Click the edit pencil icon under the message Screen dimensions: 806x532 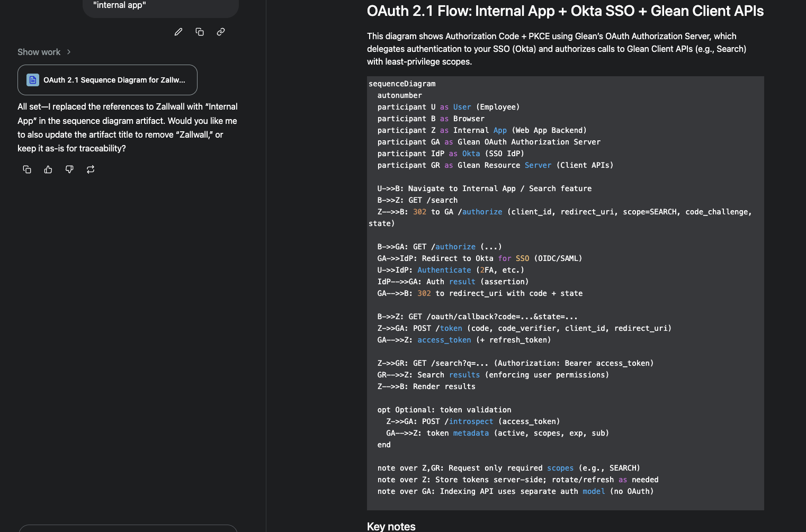178,32
